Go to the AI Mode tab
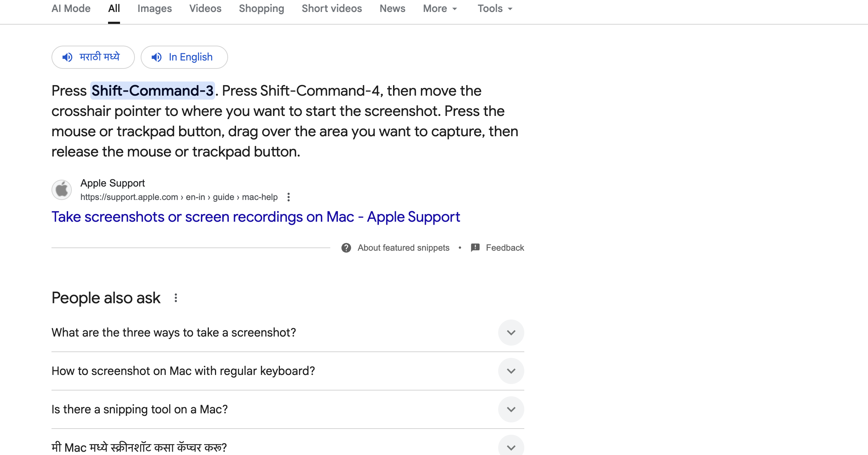868x455 pixels. point(71,9)
